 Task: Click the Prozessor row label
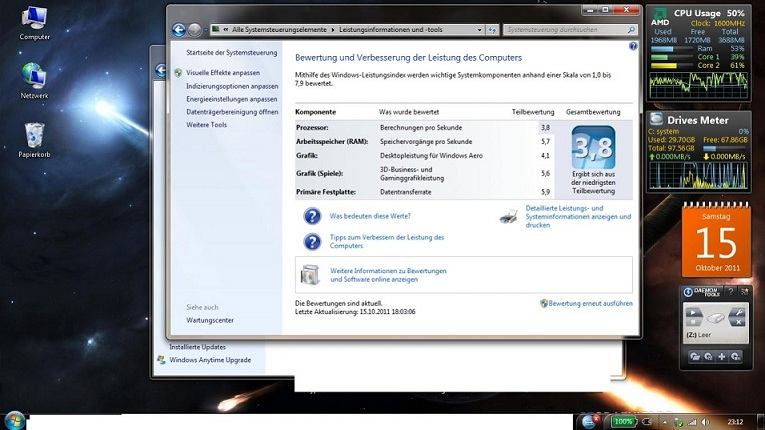click(312, 127)
